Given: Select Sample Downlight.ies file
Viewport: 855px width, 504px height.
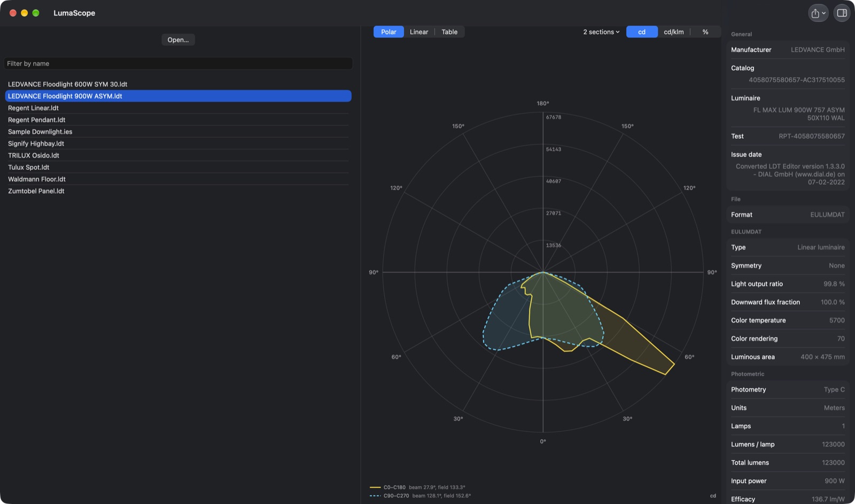Looking at the screenshot, I should [x=178, y=132].
